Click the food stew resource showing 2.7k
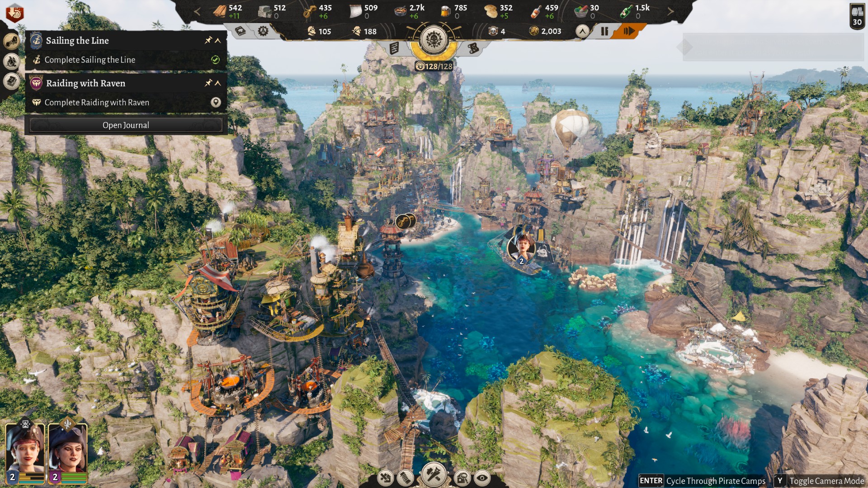The image size is (868, 488). tap(409, 11)
